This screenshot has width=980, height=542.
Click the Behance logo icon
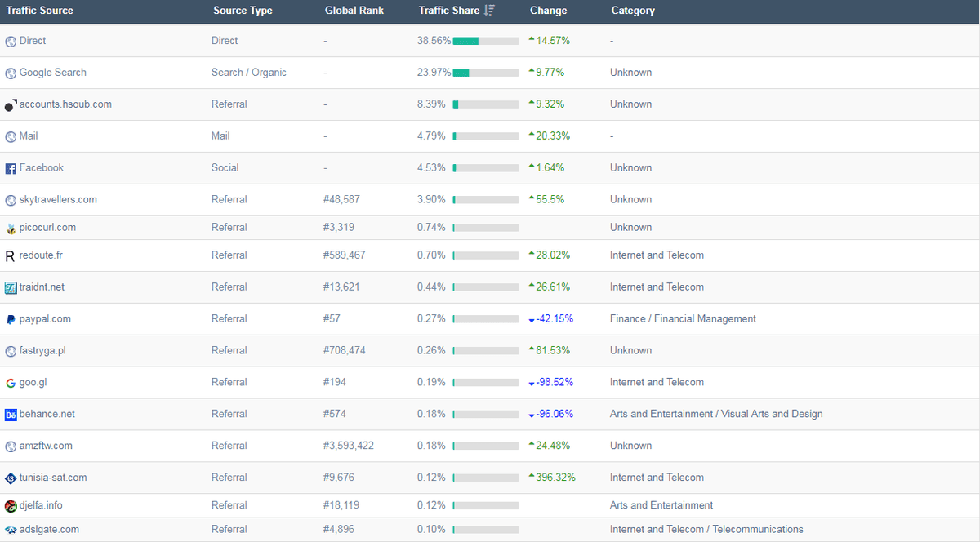coord(11,415)
